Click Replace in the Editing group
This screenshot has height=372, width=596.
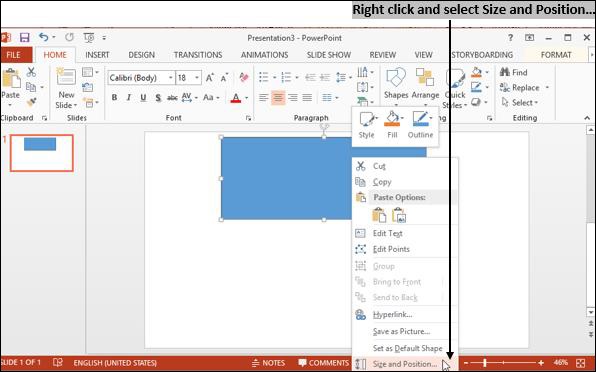[x=521, y=87]
